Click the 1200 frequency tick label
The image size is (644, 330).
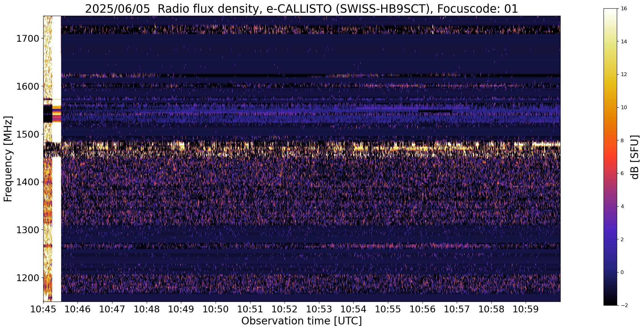coord(27,278)
